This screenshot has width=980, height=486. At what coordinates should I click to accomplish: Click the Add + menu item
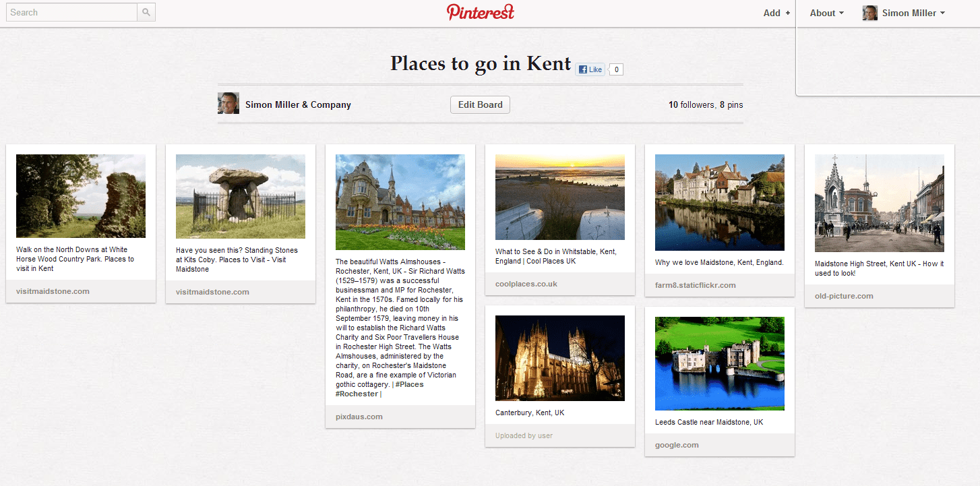pos(776,13)
